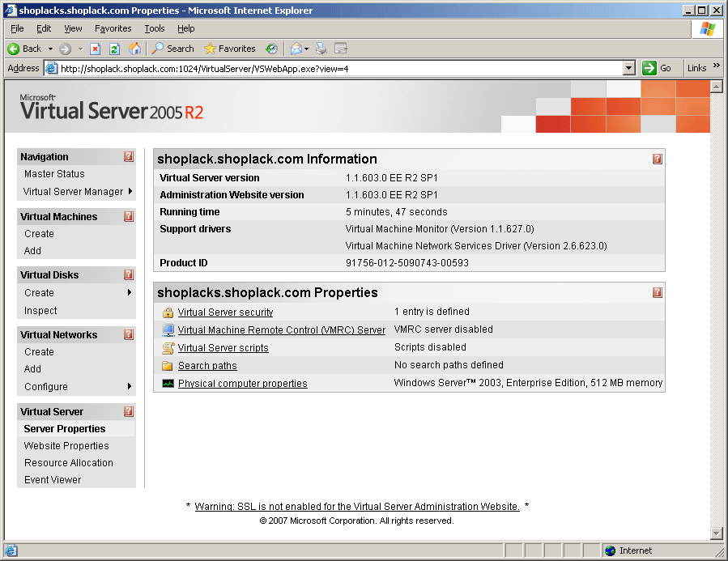Image resolution: width=728 pixels, height=561 pixels.
Task: Expand the Virtual Server Manager submenu
Action: [130, 191]
